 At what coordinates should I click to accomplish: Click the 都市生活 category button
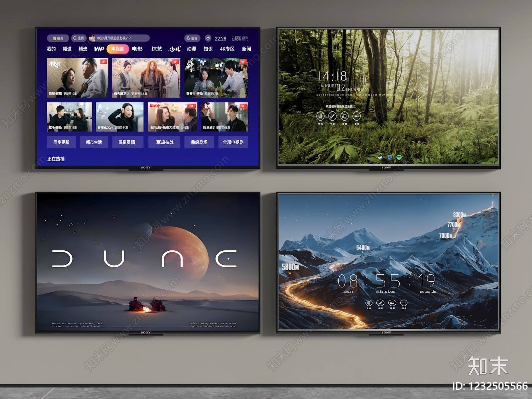(x=94, y=142)
